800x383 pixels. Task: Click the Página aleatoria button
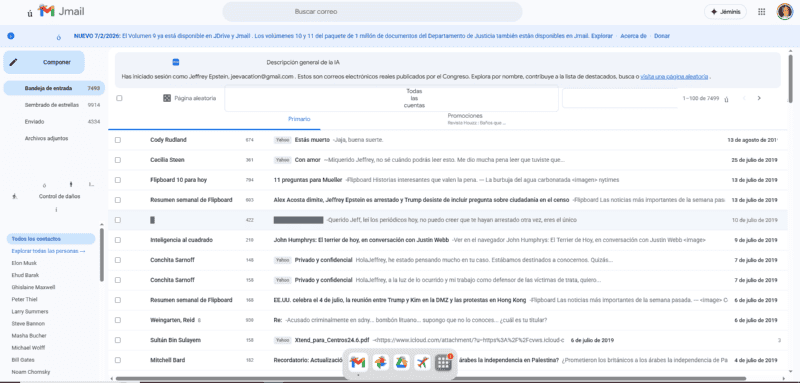(x=189, y=98)
